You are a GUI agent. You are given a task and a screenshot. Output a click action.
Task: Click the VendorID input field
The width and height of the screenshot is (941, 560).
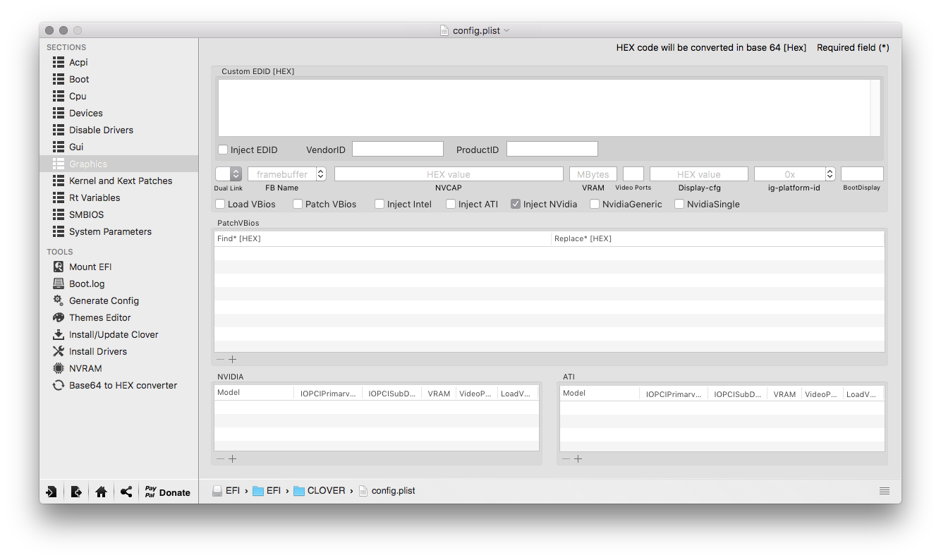tap(398, 149)
